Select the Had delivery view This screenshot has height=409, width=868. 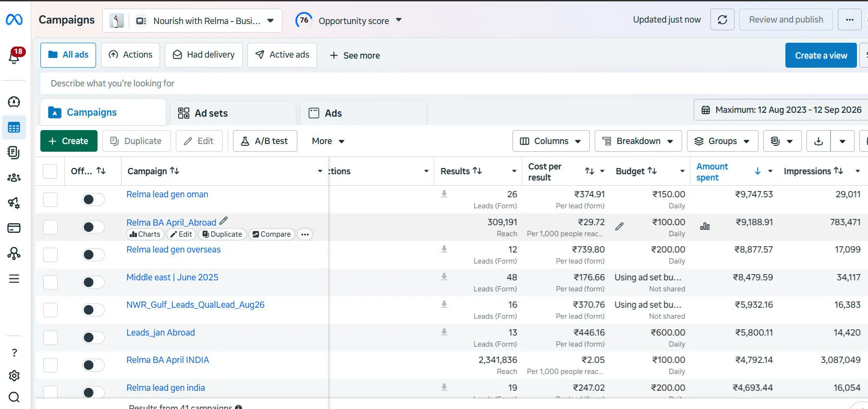pyautogui.click(x=204, y=55)
